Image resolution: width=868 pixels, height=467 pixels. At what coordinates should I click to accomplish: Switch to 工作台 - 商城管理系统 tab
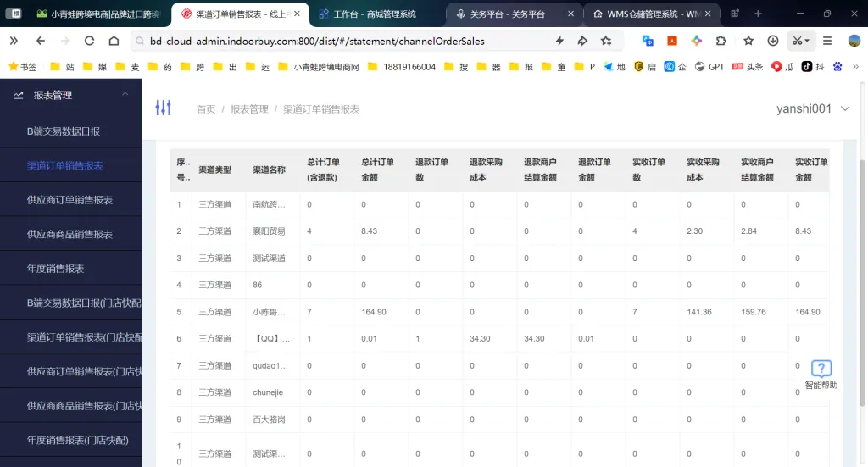point(369,14)
